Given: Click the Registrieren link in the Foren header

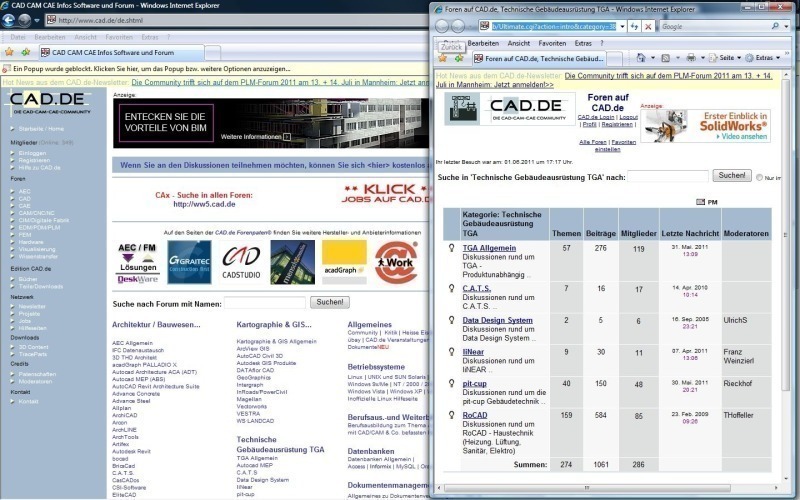Looking at the screenshot, I should (x=617, y=124).
